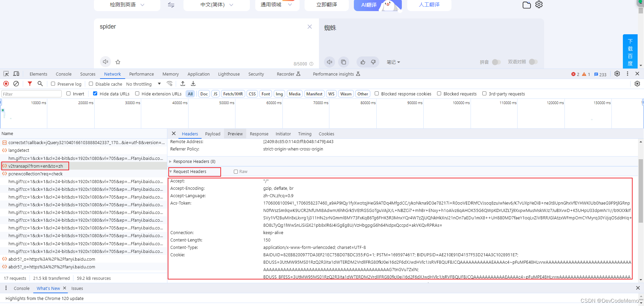Check Hide extension URLs

[x=137, y=94]
